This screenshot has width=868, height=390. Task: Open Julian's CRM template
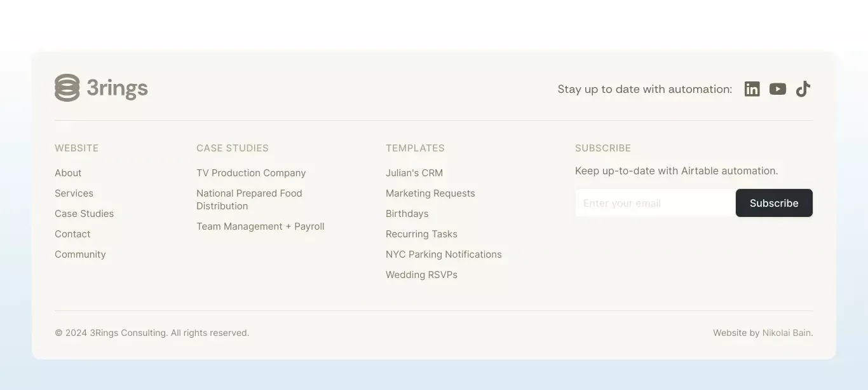click(x=414, y=173)
